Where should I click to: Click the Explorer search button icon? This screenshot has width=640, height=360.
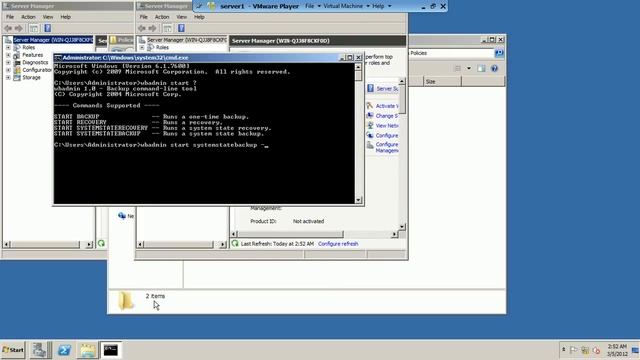tap(499, 53)
